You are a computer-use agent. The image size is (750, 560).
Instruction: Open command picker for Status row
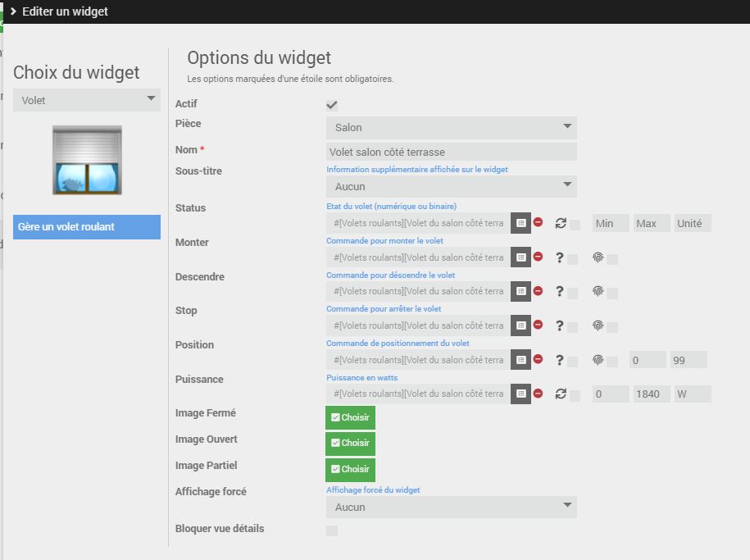click(x=520, y=223)
